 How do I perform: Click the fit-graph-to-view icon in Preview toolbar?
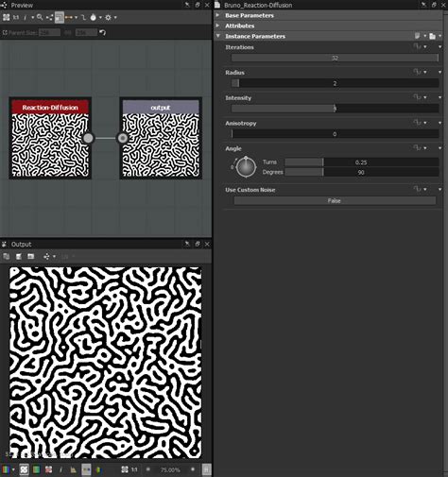6,17
